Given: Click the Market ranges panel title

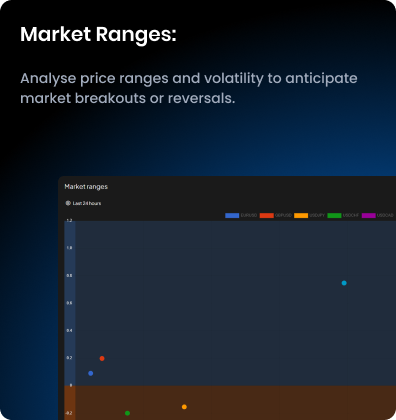Looking at the screenshot, I should 86,187.
